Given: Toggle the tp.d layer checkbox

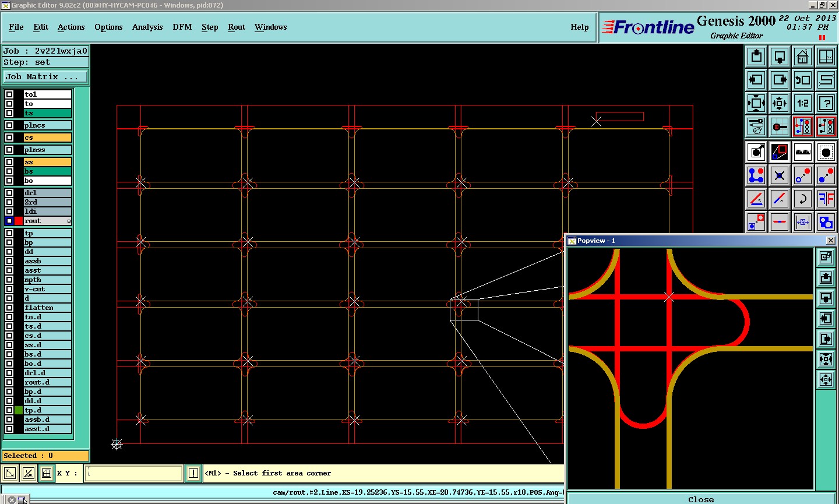Looking at the screenshot, I should point(9,410).
